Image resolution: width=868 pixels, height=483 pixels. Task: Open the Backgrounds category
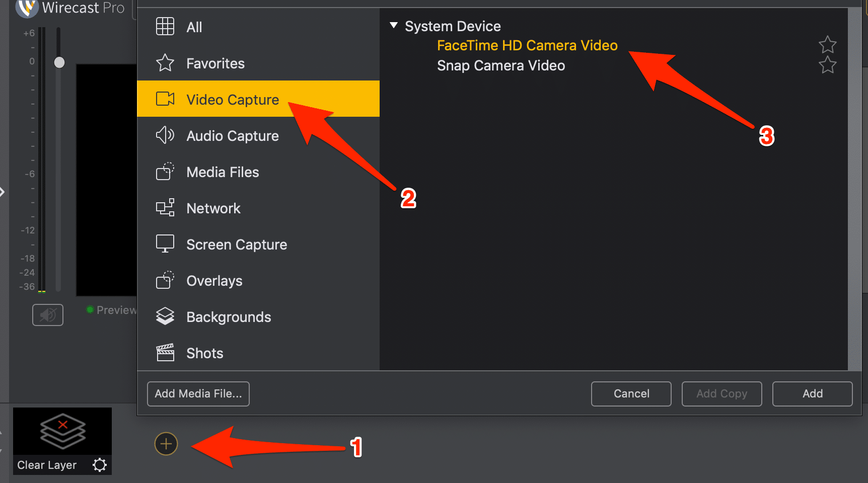click(x=258, y=316)
